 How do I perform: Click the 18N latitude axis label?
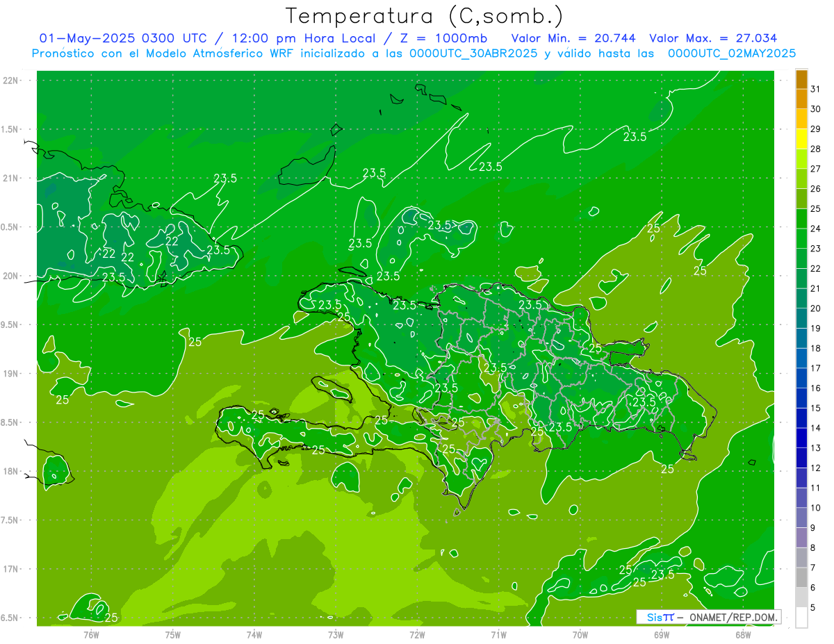(x=12, y=471)
